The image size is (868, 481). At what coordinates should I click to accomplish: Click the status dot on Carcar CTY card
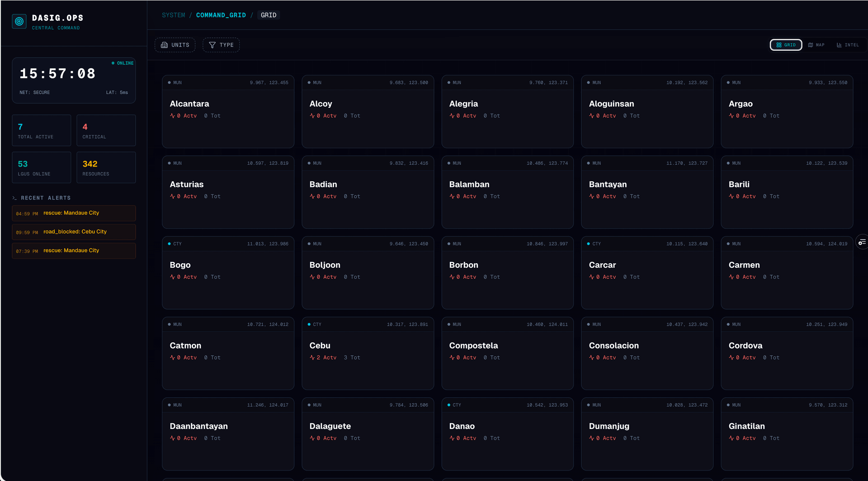point(588,244)
